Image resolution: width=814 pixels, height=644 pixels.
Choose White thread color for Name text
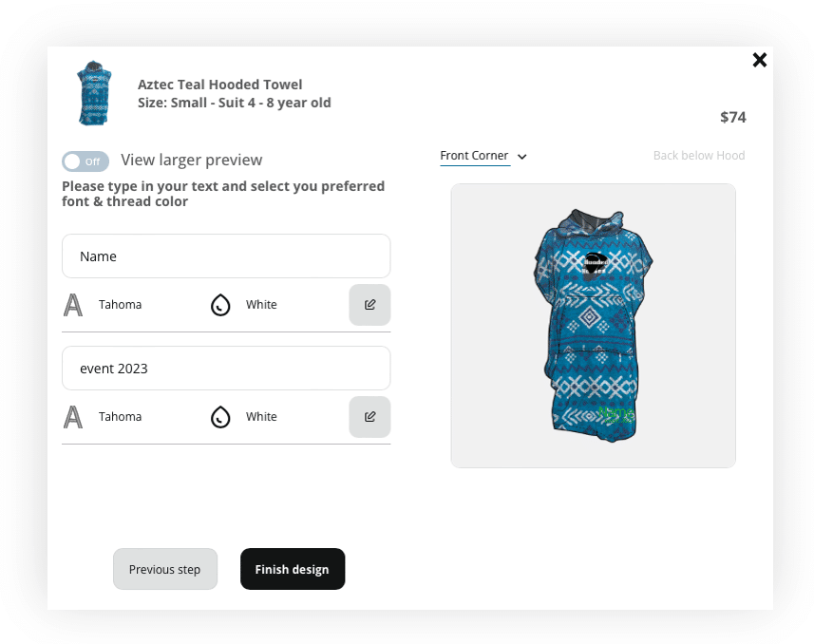(x=261, y=305)
